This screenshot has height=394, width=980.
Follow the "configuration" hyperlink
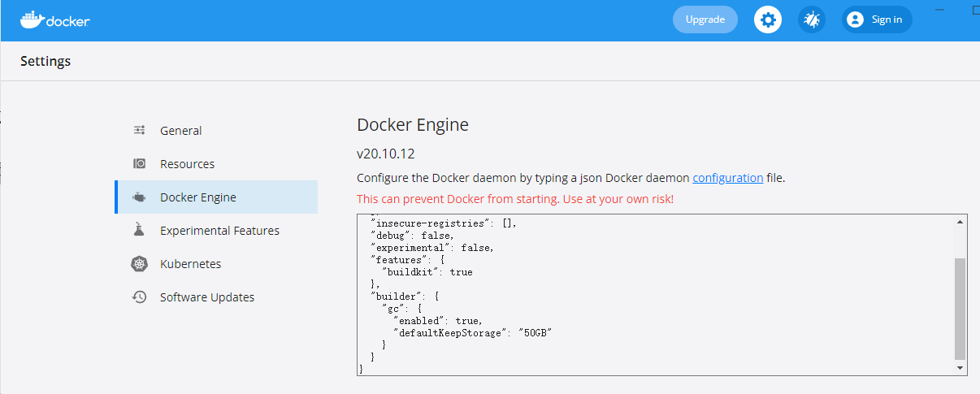click(x=727, y=178)
